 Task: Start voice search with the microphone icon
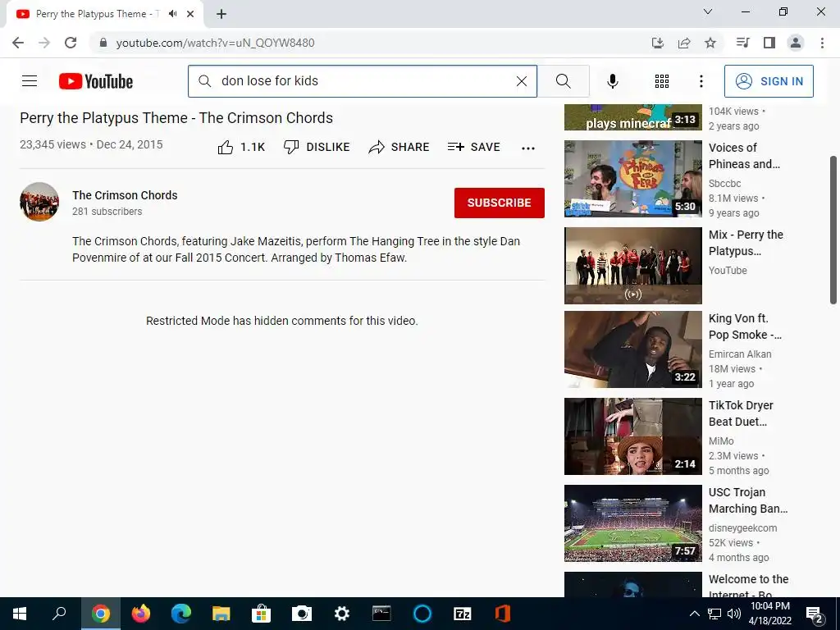pos(612,81)
